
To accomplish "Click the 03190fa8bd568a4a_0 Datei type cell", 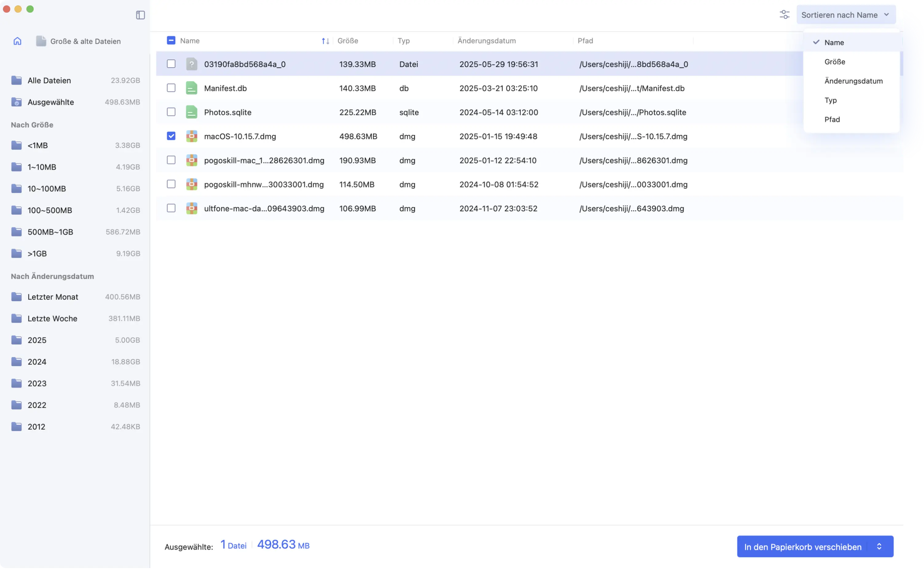I will (x=408, y=64).
